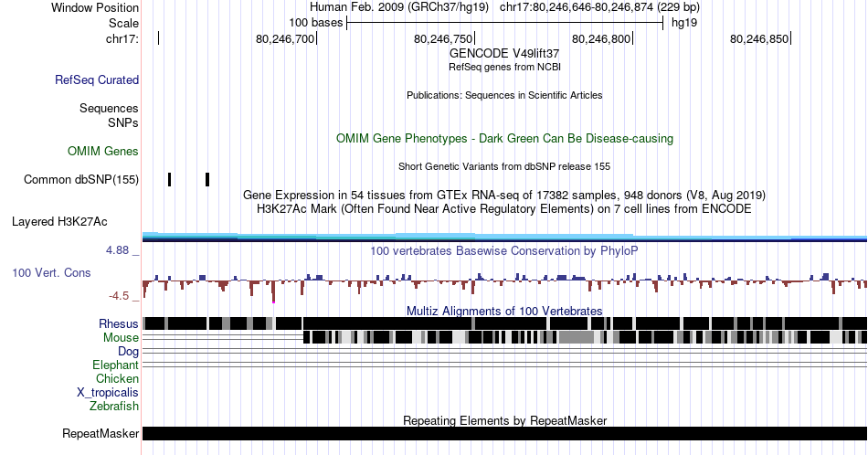
Task: Click Short Genetic Variants from dbSNP title
Action: coord(504,166)
